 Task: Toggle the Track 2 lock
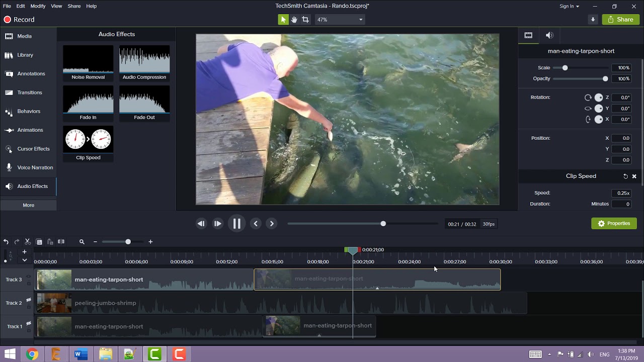[29, 306]
